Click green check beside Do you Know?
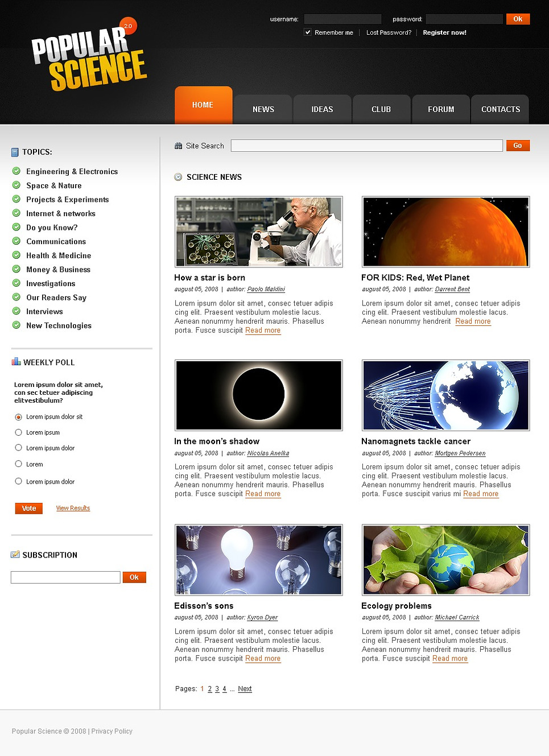The height and width of the screenshot is (756, 549). click(x=16, y=227)
